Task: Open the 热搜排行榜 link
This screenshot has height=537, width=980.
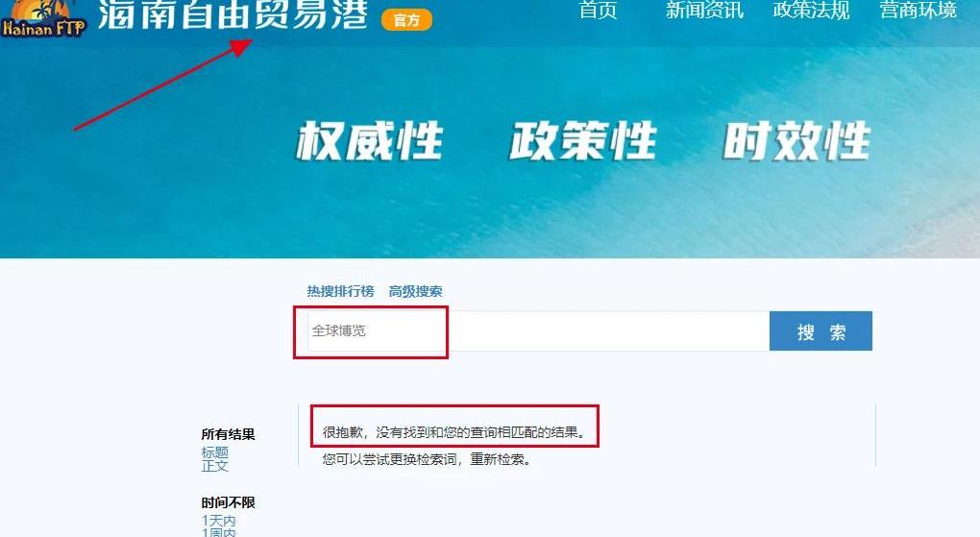Action: tap(341, 291)
